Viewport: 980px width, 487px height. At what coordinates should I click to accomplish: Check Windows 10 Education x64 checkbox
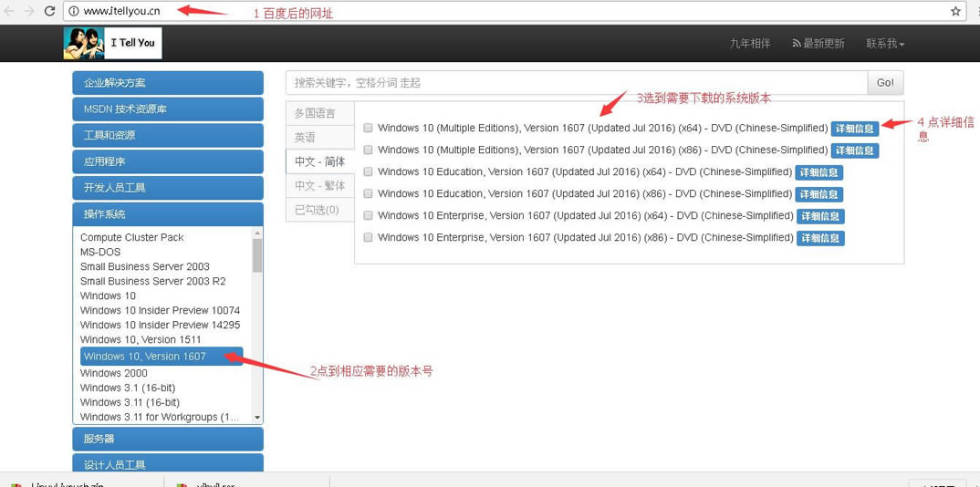[x=368, y=171]
